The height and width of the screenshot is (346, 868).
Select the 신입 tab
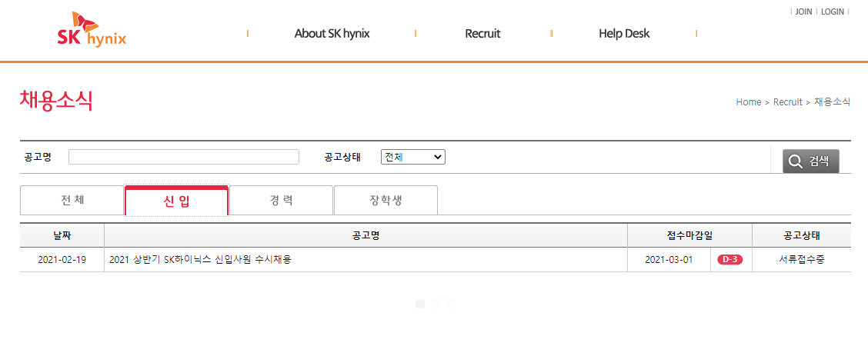click(x=176, y=201)
